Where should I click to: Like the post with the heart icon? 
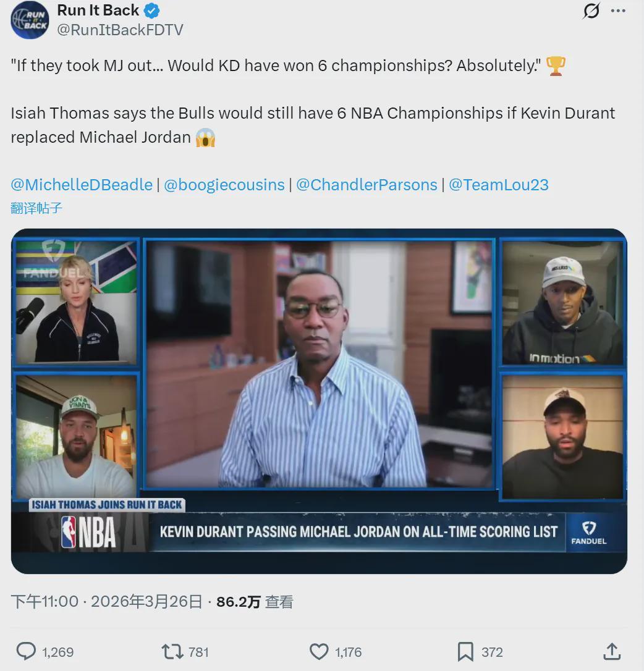point(319,652)
